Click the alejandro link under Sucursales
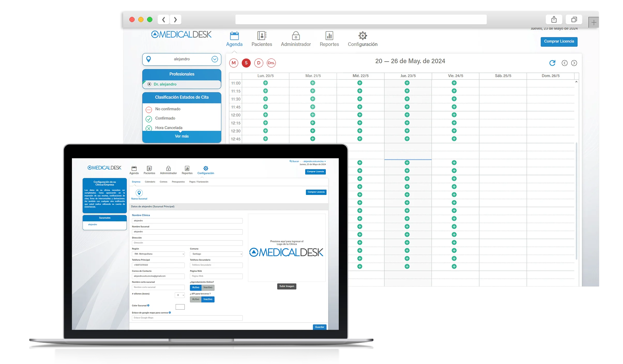Image resolution: width=623 pixels, height=364 pixels. click(92, 224)
